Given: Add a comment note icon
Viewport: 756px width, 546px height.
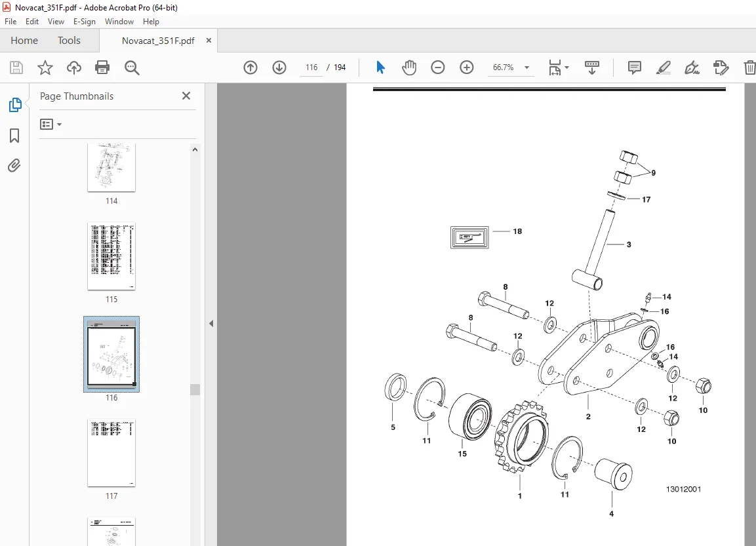Looking at the screenshot, I should (x=635, y=68).
